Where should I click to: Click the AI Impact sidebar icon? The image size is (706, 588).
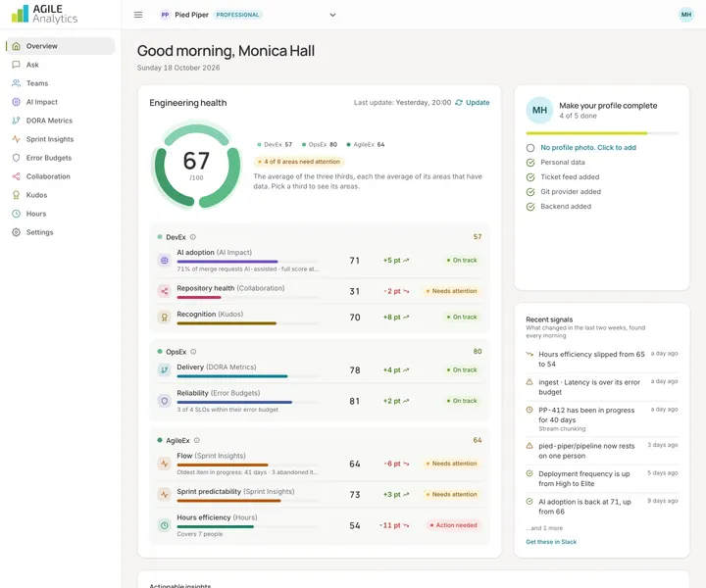(x=17, y=102)
